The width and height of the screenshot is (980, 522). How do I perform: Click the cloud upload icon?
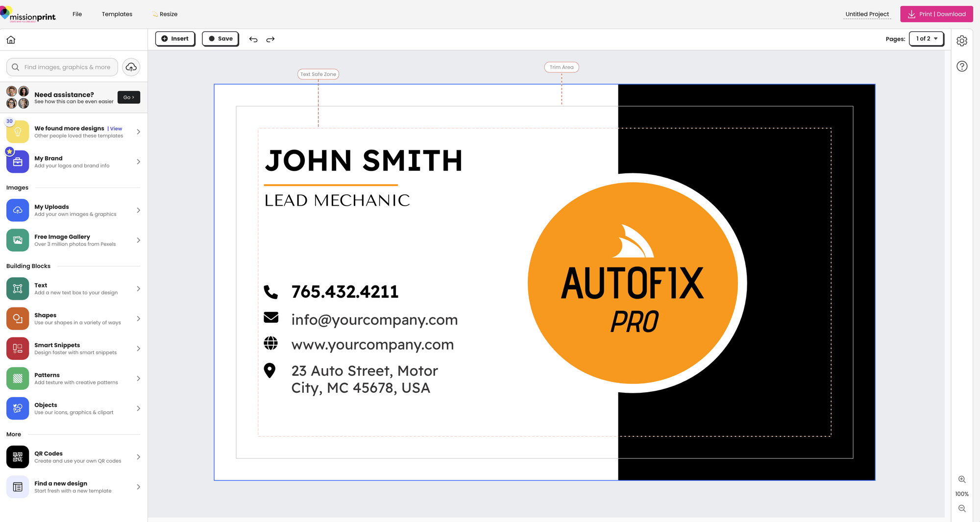(x=131, y=67)
